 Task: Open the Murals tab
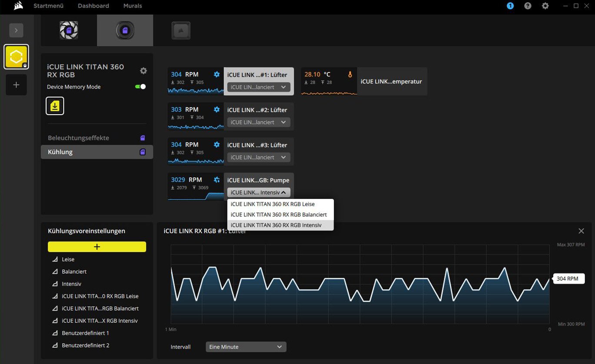click(x=132, y=6)
